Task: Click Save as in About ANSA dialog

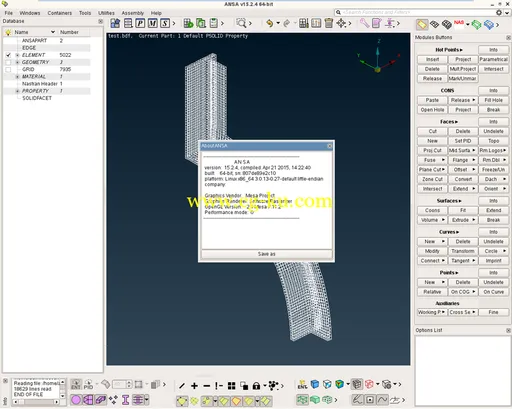Action: [x=266, y=254]
